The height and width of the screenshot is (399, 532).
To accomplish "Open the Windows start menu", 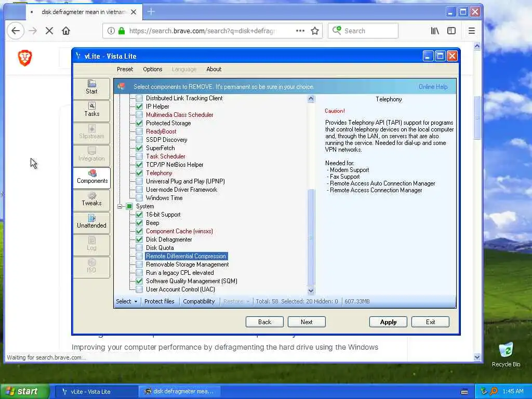I will [x=24, y=392].
